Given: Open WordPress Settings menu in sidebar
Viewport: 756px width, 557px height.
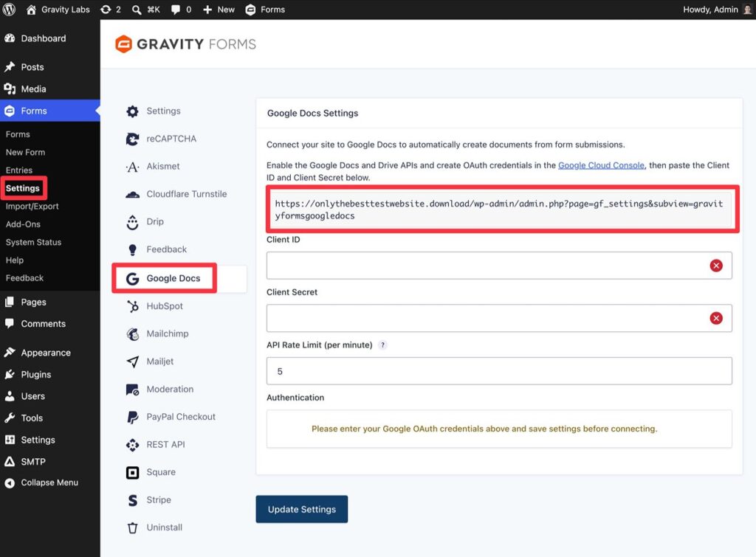Looking at the screenshot, I should [x=50, y=440].
